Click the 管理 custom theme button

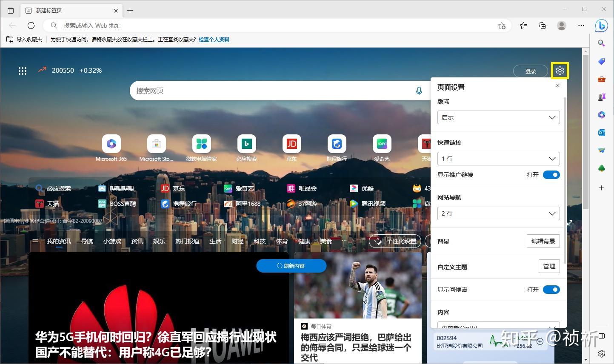click(x=549, y=266)
